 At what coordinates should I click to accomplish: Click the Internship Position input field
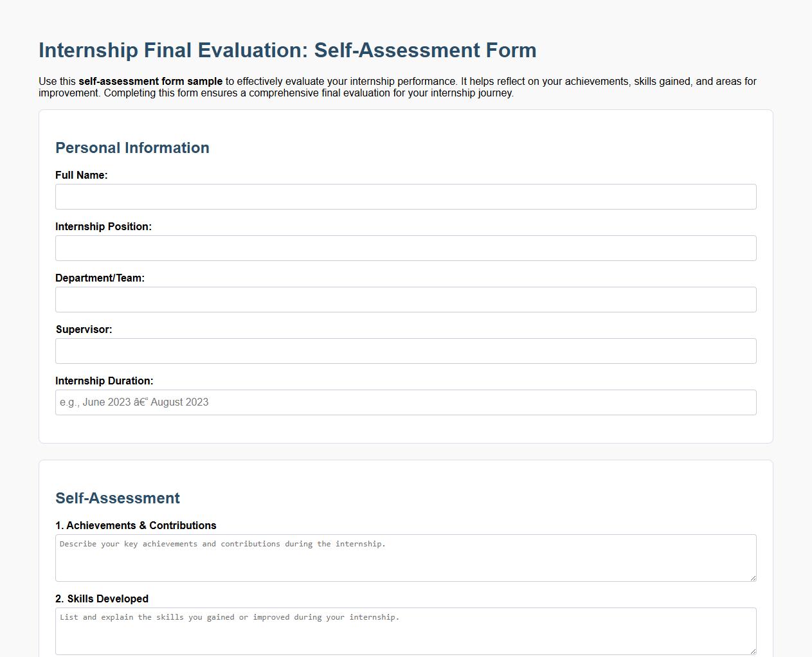point(406,248)
